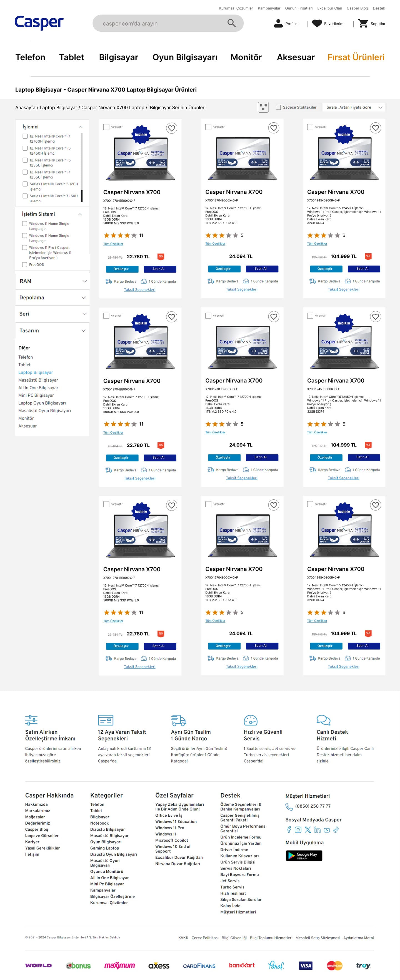The height and width of the screenshot is (980, 400).
Task: Click the Google Play store badge
Action: [304, 855]
